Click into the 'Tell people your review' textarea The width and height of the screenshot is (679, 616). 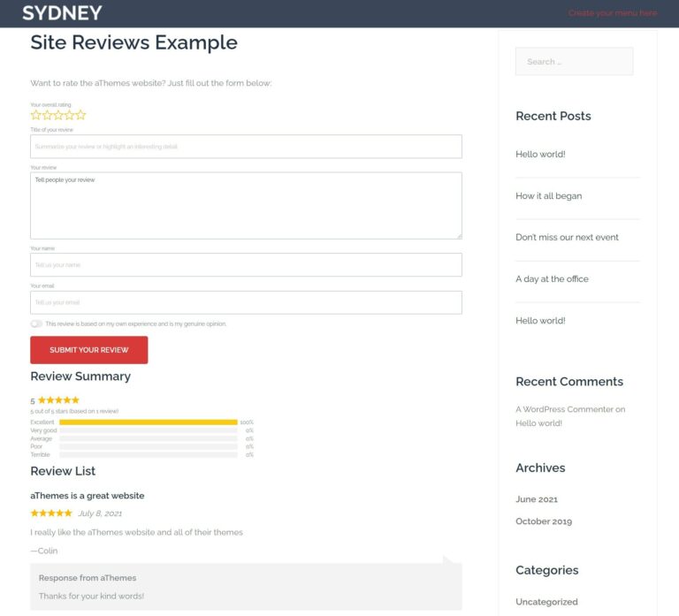pyautogui.click(x=246, y=205)
